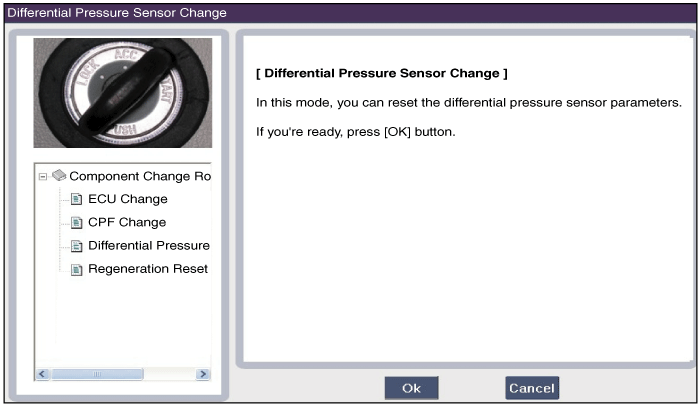Click the bold Differential Pressure Sensor Change heading
This screenshot has width=700, height=406.
click(382, 73)
